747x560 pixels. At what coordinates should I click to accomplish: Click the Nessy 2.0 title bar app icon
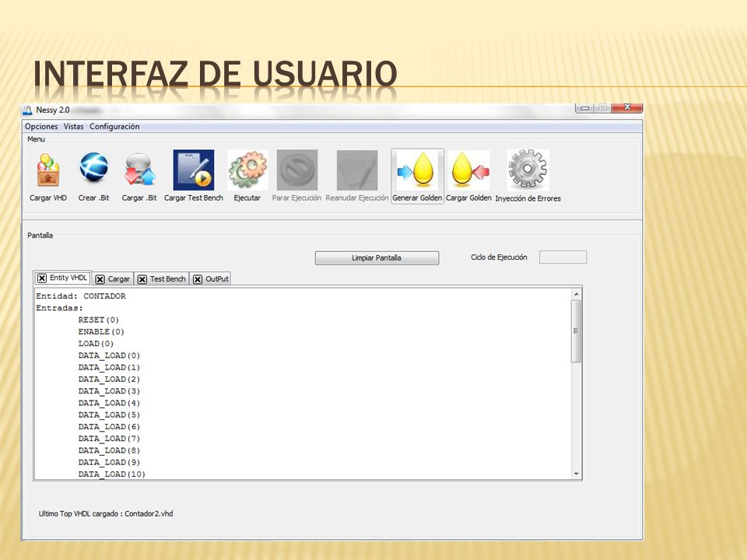point(28,110)
